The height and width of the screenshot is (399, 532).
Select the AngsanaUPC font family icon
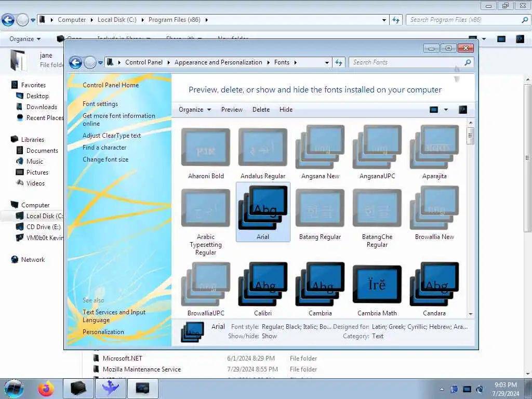click(x=377, y=147)
